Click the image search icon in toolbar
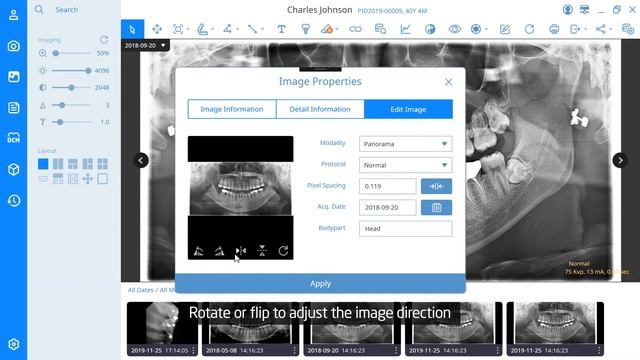The height and width of the screenshot is (360, 640). (x=380, y=29)
